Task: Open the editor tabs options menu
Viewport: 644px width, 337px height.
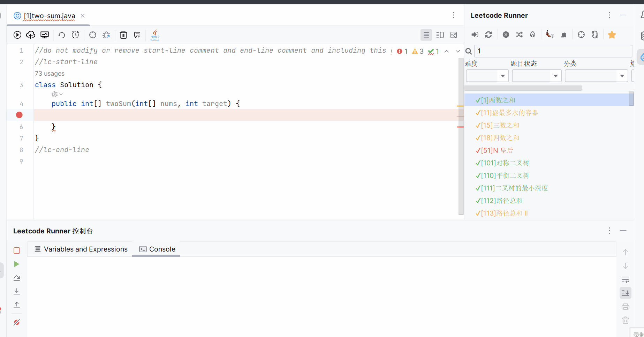Action: point(454,15)
